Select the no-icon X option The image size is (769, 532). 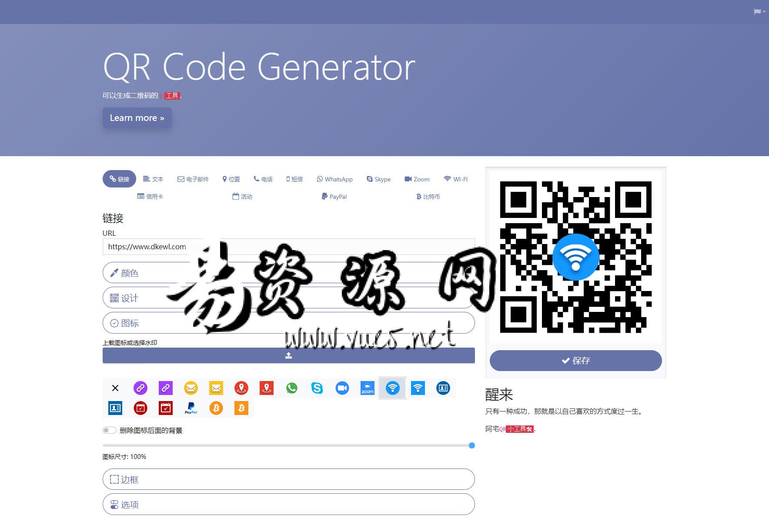[x=115, y=388]
